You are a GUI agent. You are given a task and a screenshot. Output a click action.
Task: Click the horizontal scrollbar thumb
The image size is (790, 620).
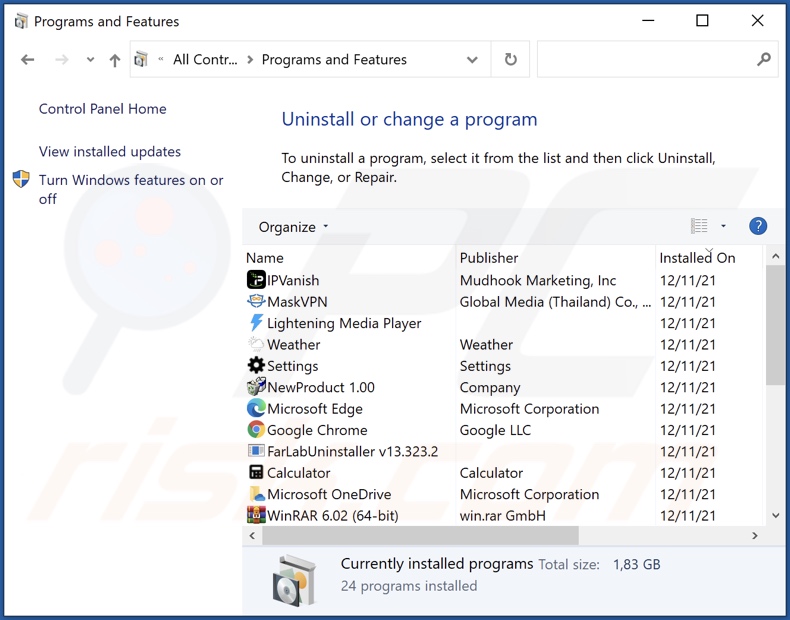(x=420, y=535)
